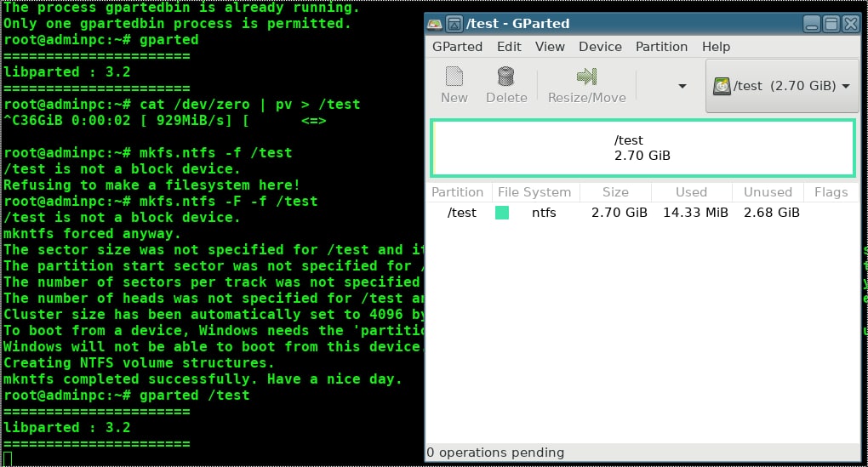
Task: Click terminal line 'Creating NTFS volume structures.'
Action: tap(139, 363)
